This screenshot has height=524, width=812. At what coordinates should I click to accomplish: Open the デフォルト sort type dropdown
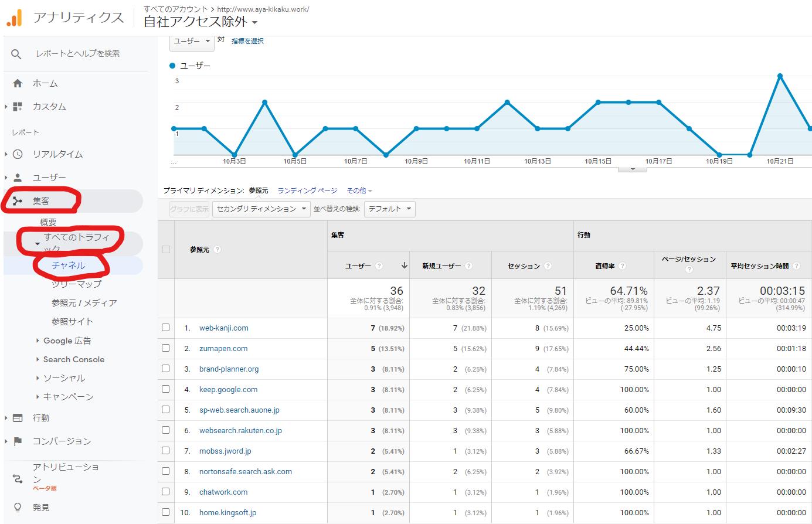click(x=390, y=209)
